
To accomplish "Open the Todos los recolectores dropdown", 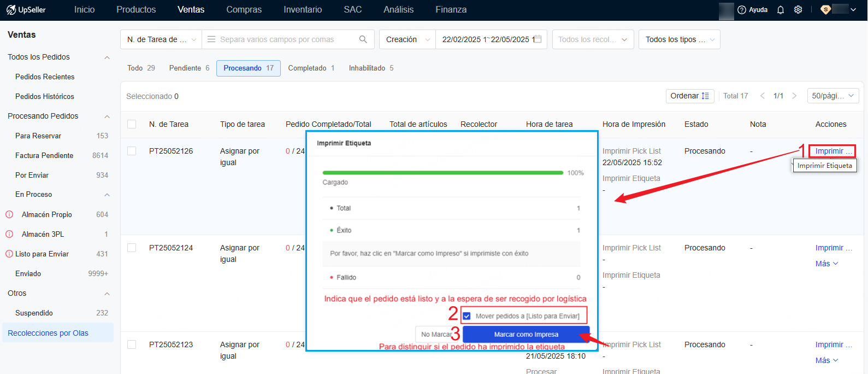I will tap(593, 39).
